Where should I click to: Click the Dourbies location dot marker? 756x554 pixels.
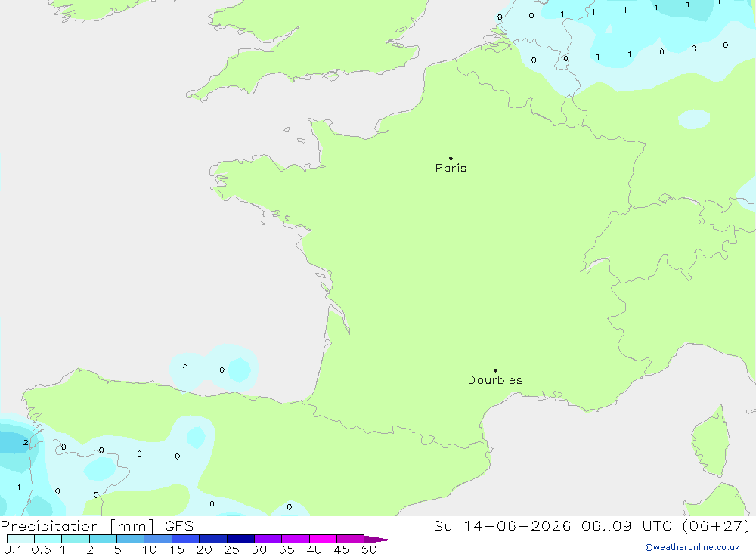(x=495, y=370)
